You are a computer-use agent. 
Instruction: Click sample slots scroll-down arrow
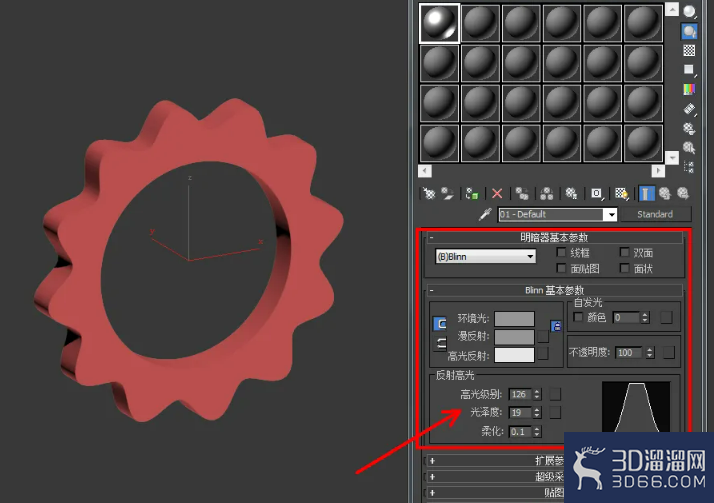pos(672,158)
